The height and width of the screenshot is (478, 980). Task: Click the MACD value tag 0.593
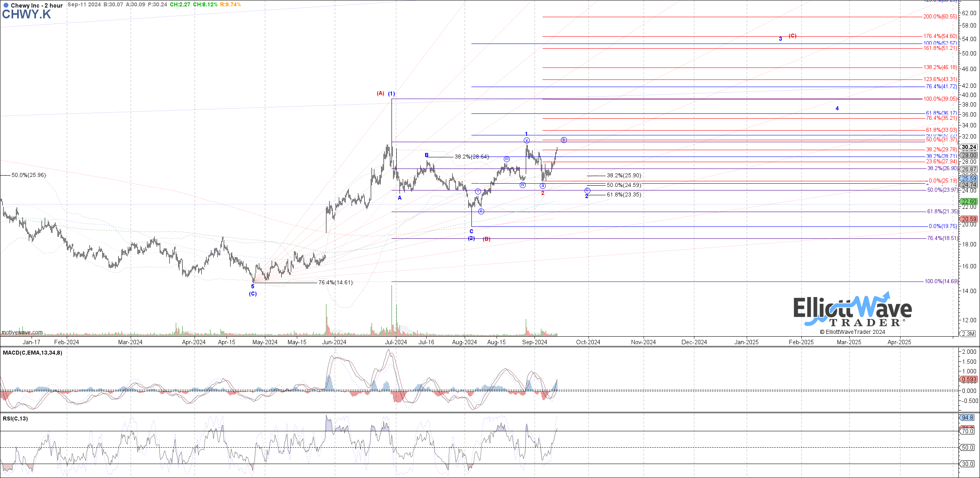pyautogui.click(x=969, y=379)
